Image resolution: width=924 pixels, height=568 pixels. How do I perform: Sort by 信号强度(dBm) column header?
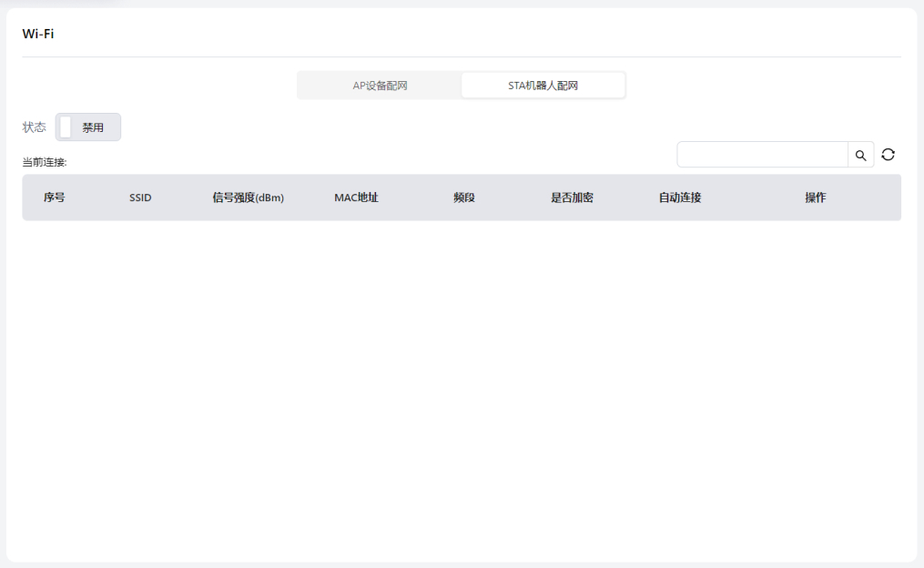tap(248, 198)
